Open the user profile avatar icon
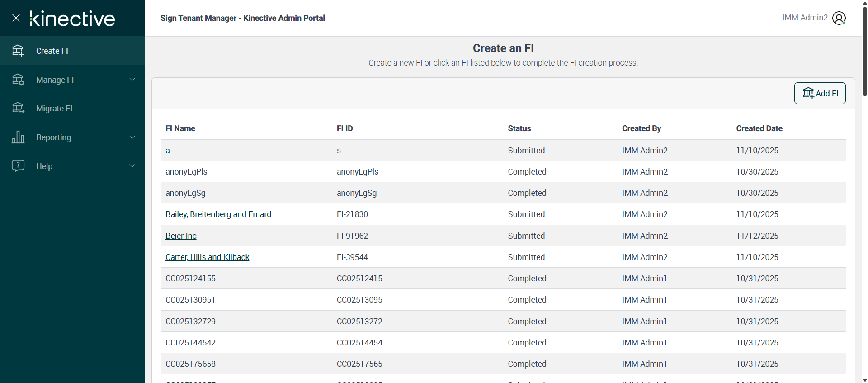This screenshot has width=868, height=383. click(x=839, y=18)
